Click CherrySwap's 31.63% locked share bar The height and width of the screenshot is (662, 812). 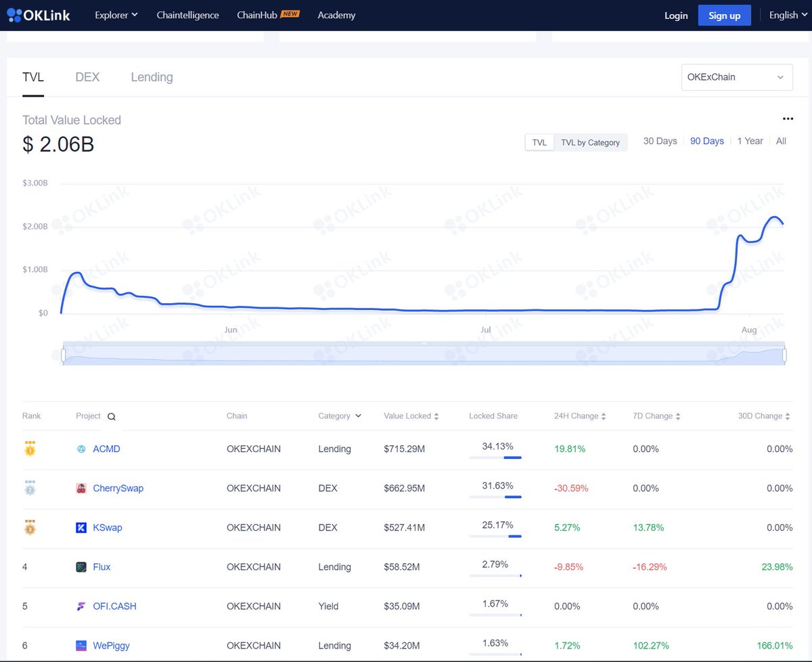[x=495, y=497]
